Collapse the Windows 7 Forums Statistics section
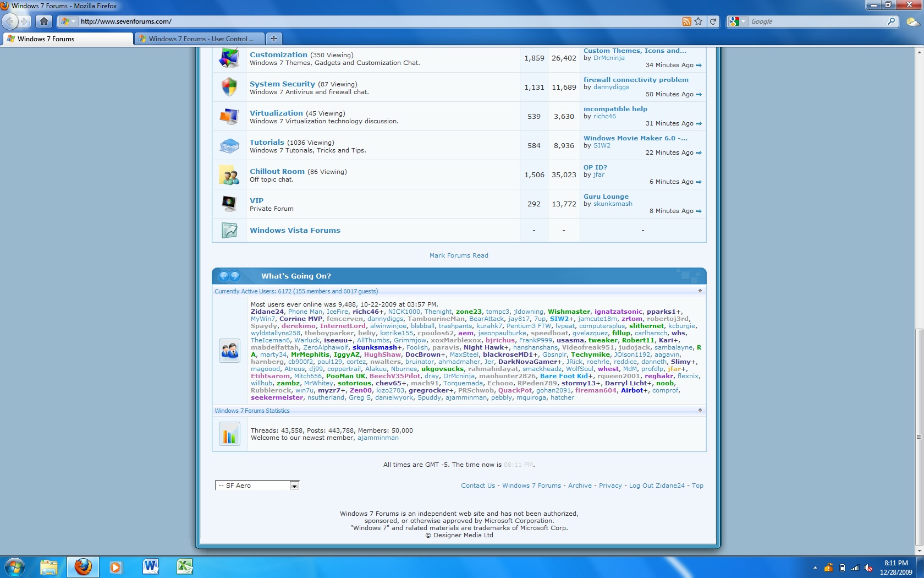Screen dimensions: 924x578 (700, 410)
